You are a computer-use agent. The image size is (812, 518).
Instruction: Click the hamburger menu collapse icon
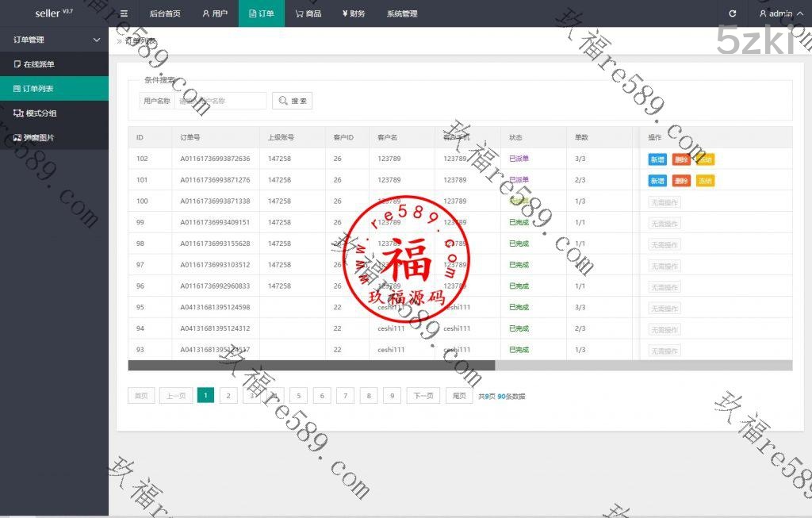click(x=124, y=13)
